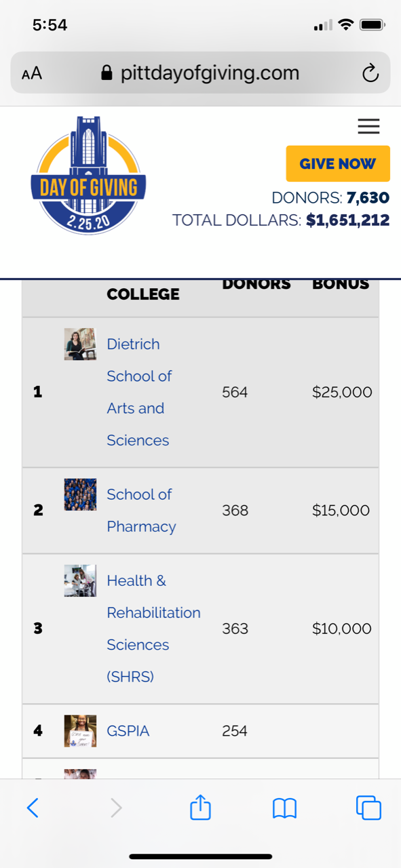Tap the forward navigation arrow

116,808
